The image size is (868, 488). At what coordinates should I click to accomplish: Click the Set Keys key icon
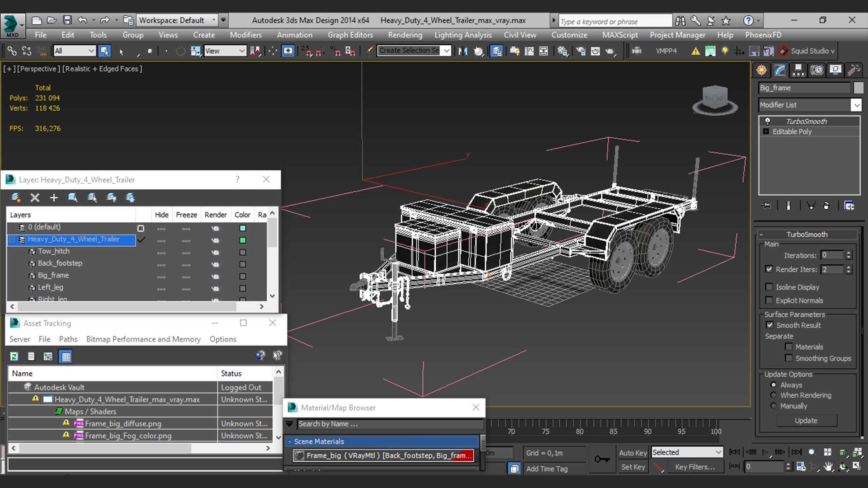click(x=602, y=460)
